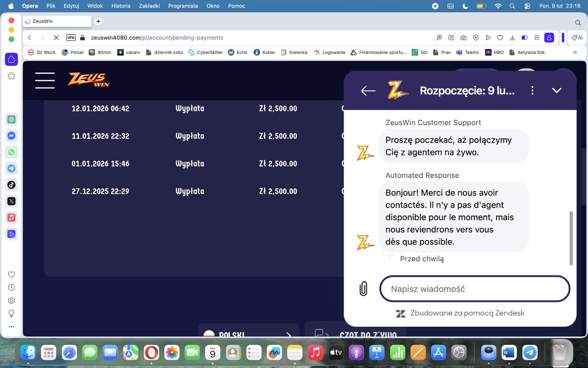Click the paperclip attachment icon in chat

coord(363,289)
